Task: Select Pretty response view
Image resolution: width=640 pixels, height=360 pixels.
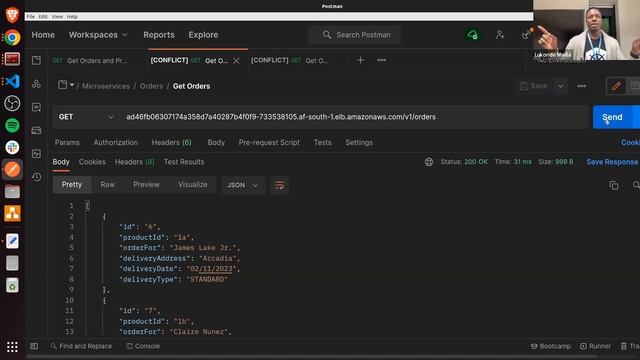Action: [72, 185]
